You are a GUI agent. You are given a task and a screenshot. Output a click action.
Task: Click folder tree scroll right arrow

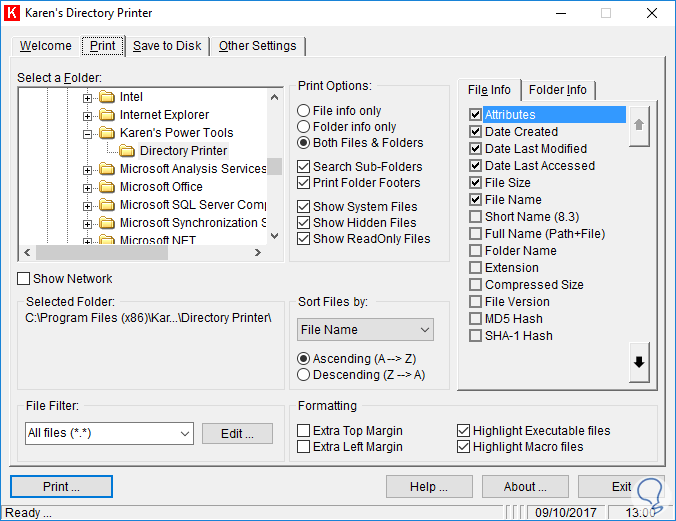(258, 252)
